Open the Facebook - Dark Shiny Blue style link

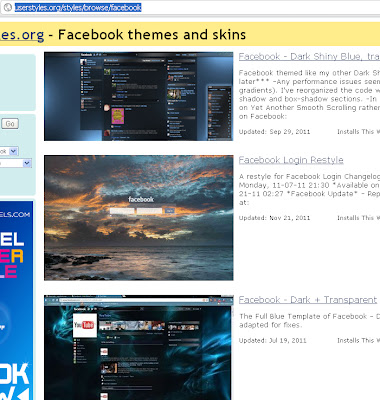tap(309, 57)
